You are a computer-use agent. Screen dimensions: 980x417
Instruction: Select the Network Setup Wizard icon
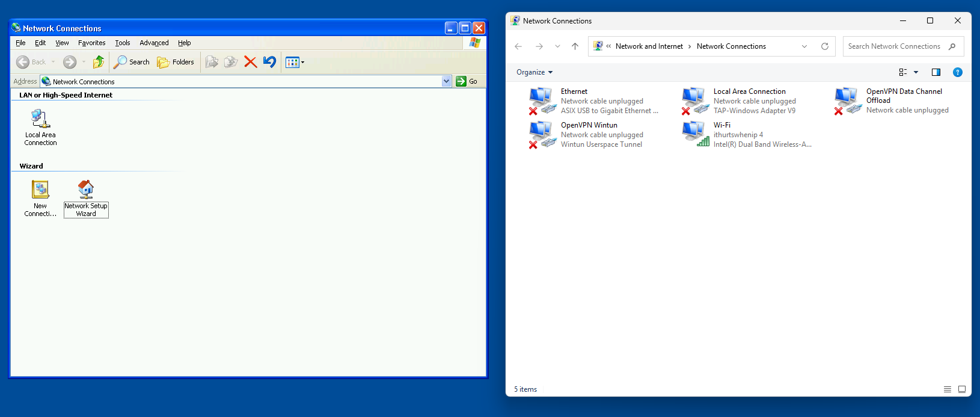coord(86,190)
